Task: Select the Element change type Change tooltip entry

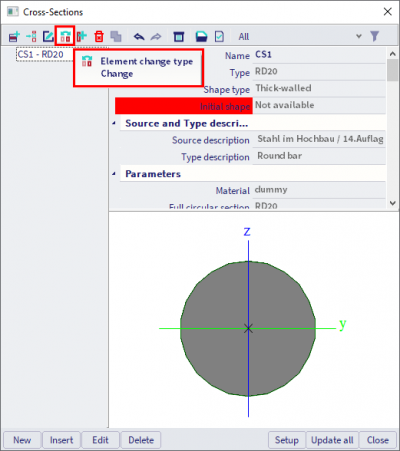Action: [x=138, y=68]
